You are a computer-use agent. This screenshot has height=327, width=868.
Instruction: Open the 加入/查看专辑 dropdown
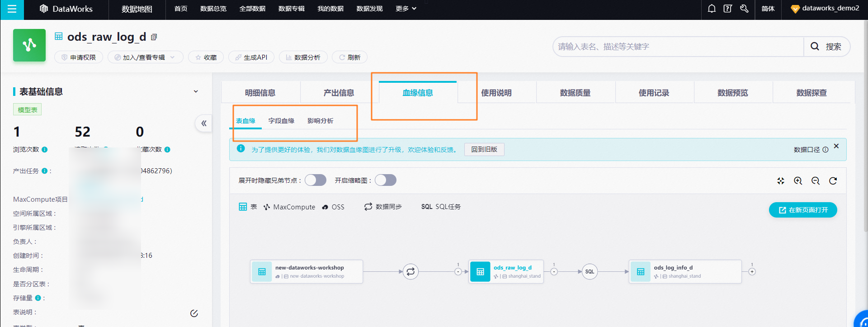pyautogui.click(x=145, y=57)
